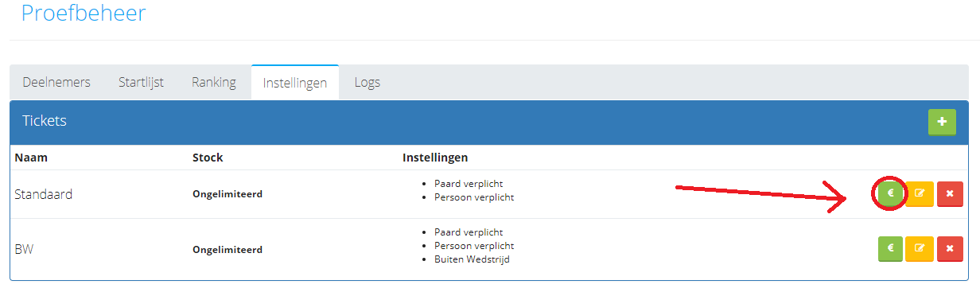980x296 pixels.
Task: Click the Tickets panel header
Action: pyautogui.click(x=490, y=122)
